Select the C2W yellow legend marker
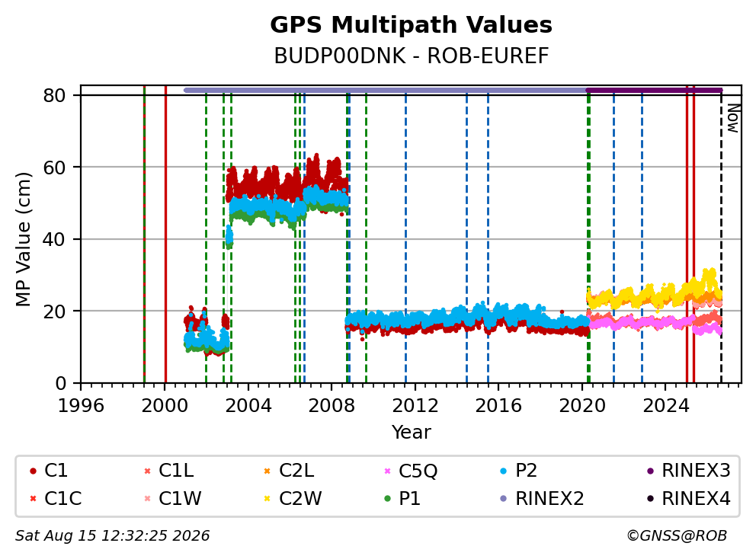The image size is (756, 559). pos(267,498)
